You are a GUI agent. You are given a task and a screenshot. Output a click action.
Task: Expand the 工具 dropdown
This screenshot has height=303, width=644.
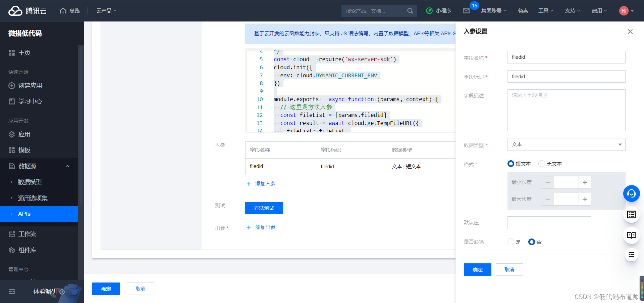point(546,11)
